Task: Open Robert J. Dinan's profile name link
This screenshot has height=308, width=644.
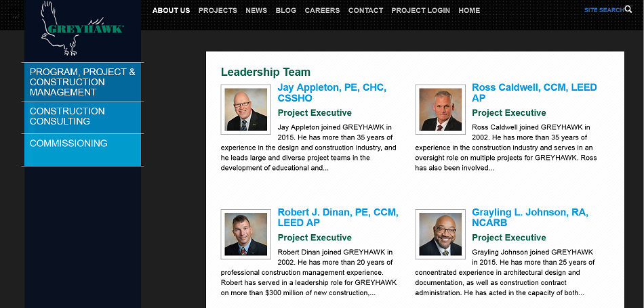Action: [x=338, y=217]
